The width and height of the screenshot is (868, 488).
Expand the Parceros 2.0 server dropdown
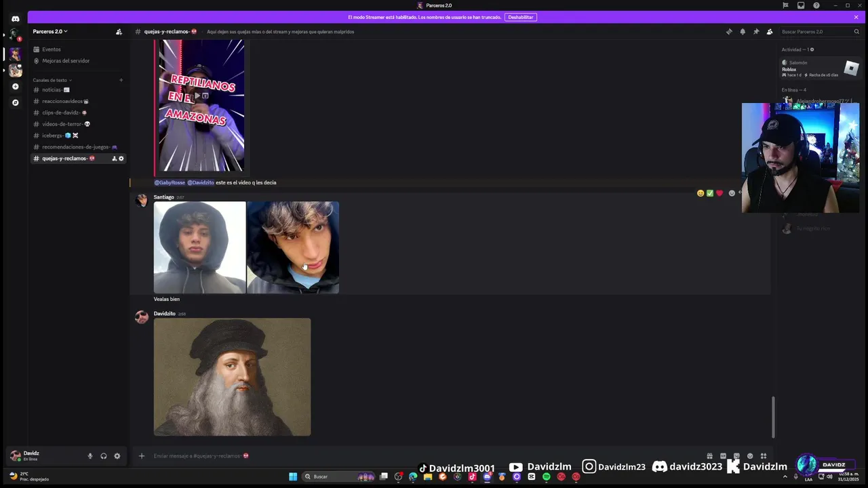tap(50, 31)
